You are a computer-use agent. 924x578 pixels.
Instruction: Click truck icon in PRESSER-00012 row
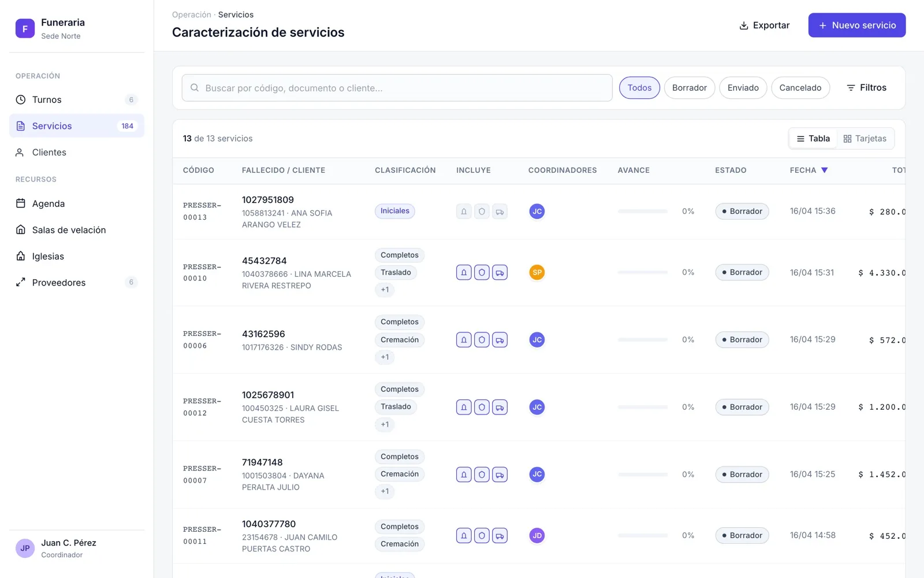coord(500,407)
